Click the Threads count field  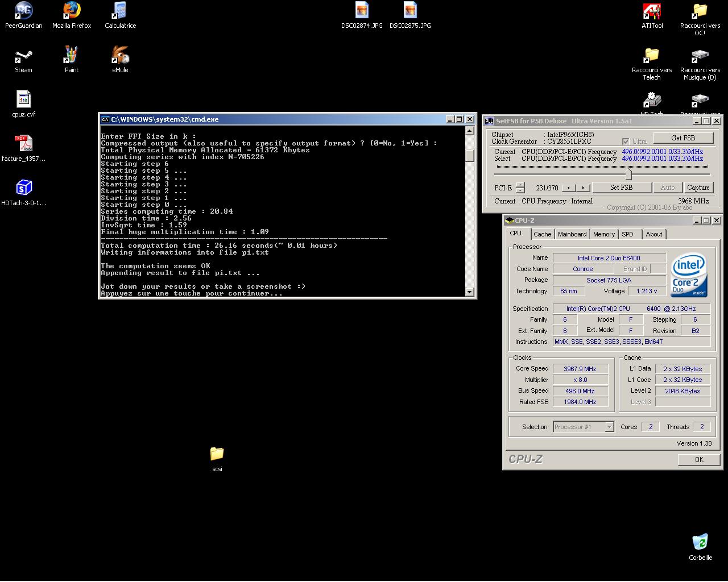pos(701,427)
